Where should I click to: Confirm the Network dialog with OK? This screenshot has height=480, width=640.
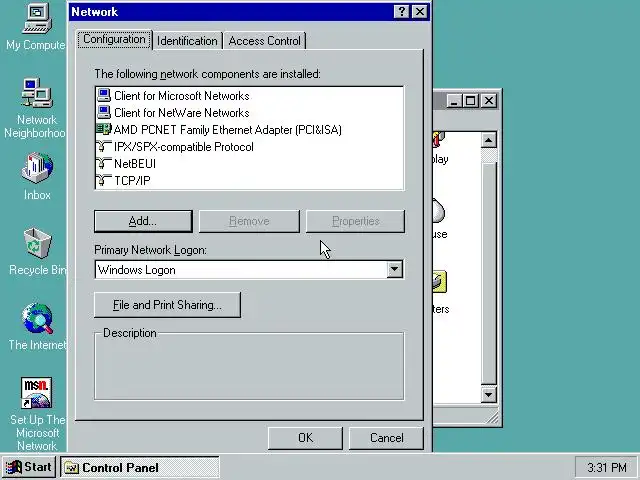click(305, 438)
